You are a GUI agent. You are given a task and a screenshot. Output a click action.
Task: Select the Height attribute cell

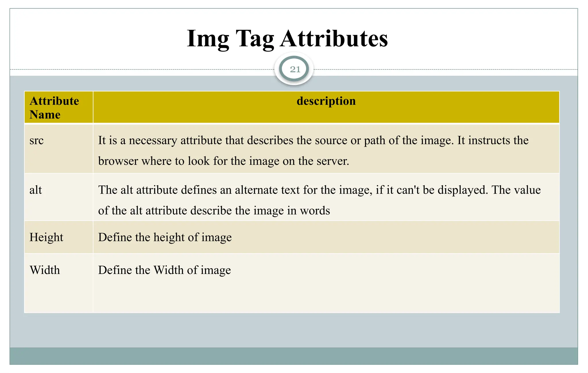tap(59, 237)
